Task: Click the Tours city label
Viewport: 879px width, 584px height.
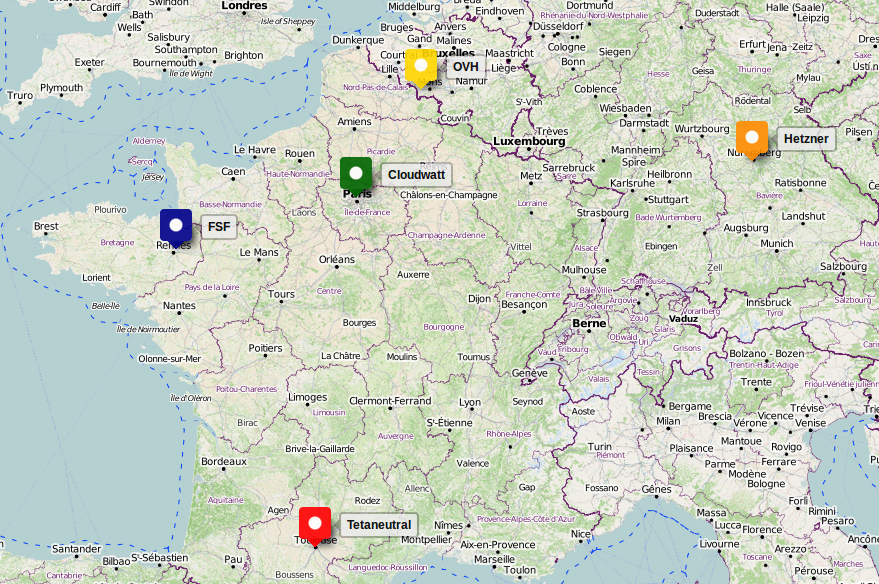Action: click(x=281, y=294)
